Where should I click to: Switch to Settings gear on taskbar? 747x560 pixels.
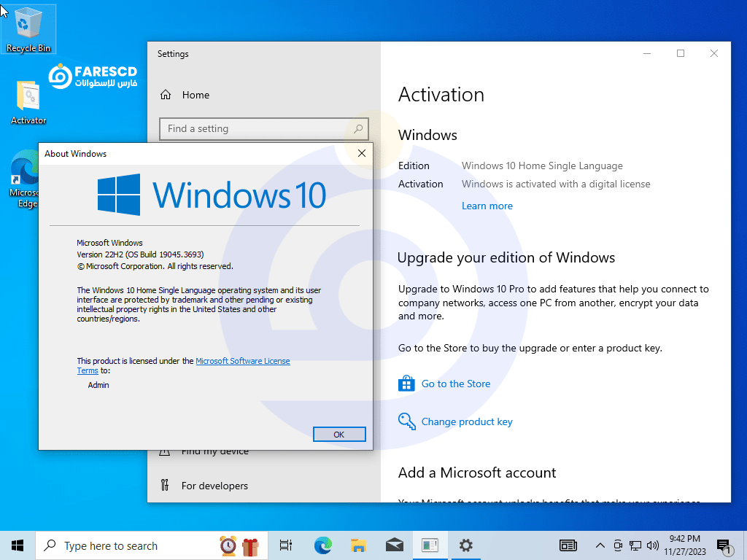tap(466, 545)
